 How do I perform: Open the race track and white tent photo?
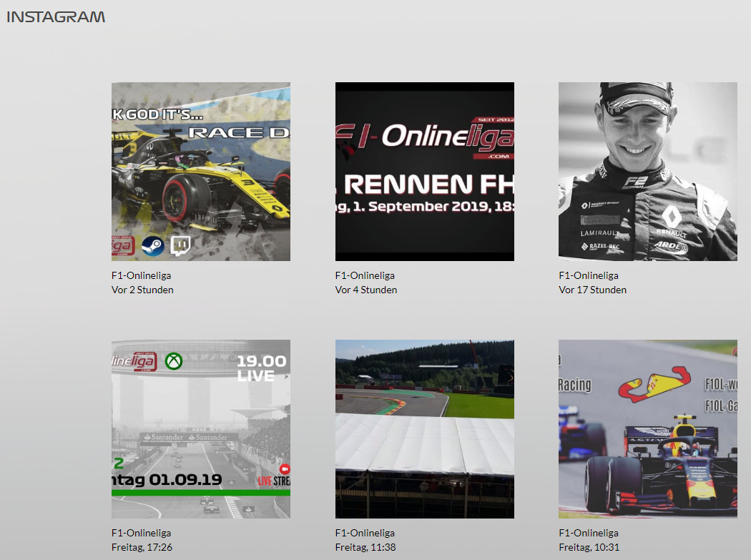pyautogui.click(x=424, y=429)
